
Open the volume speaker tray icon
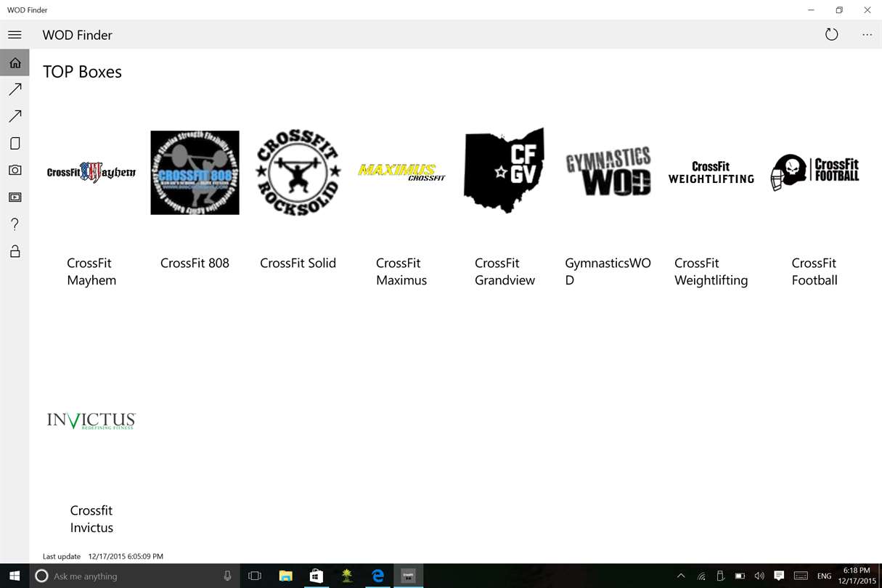759,576
